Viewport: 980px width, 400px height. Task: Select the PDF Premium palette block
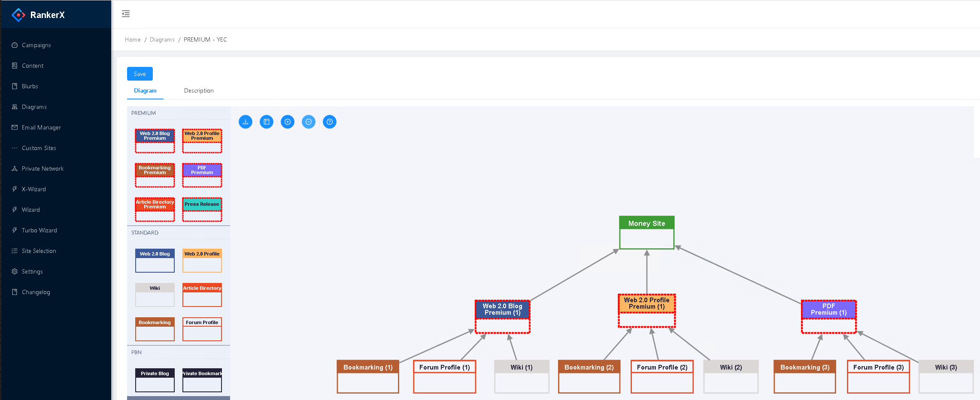pyautogui.click(x=202, y=175)
